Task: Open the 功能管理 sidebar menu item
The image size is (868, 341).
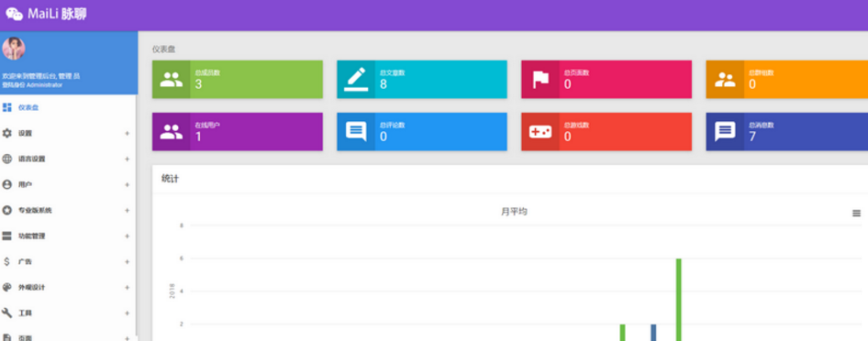Action: [x=68, y=236]
